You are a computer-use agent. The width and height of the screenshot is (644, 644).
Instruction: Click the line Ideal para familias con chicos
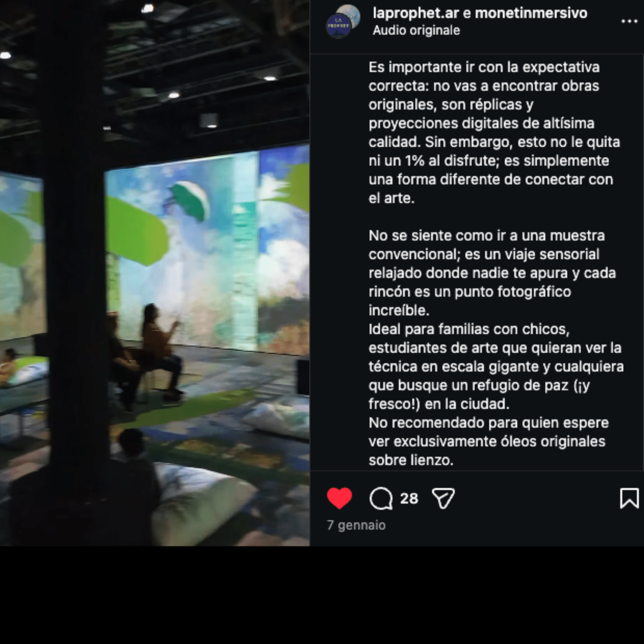click(469, 329)
